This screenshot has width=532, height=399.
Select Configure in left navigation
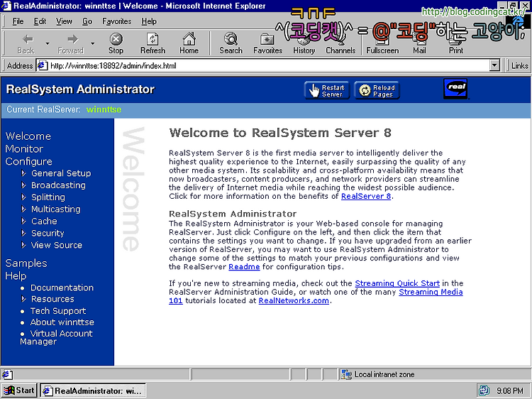click(29, 161)
